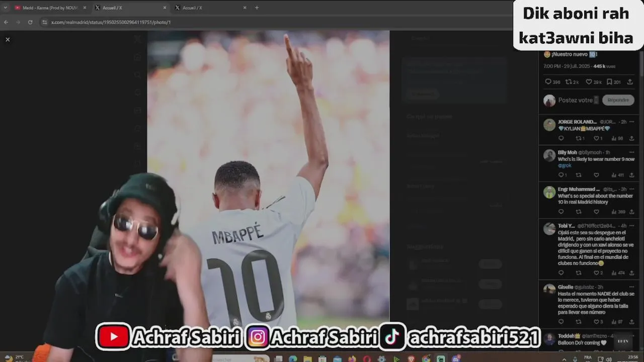Expand hidden system tray icons chevron

563,359
